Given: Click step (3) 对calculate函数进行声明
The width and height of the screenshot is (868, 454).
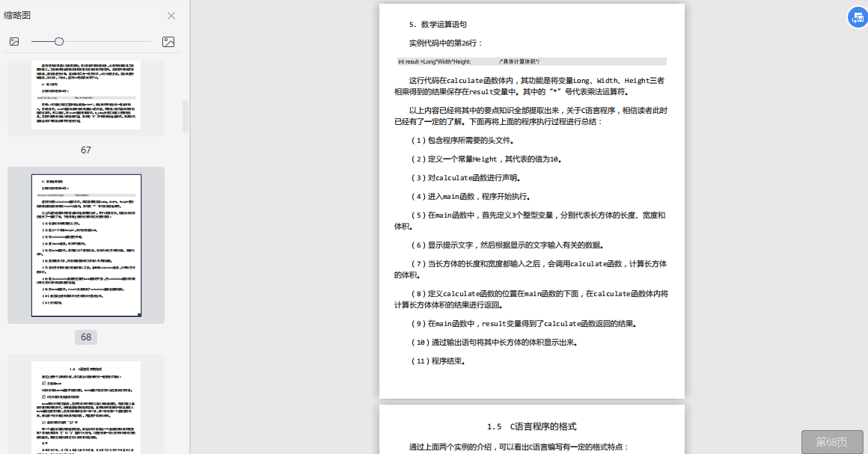Looking at the screenshot, I should (x=465, y=178).
